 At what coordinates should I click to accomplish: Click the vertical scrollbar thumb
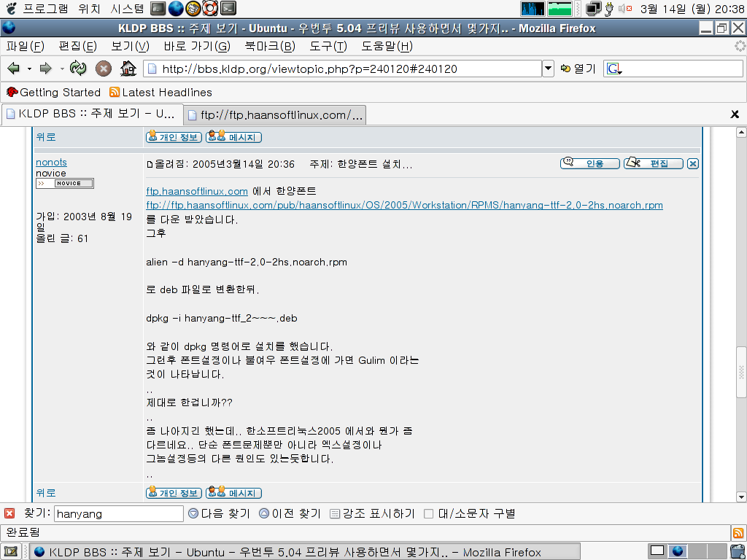coord(741,372)
